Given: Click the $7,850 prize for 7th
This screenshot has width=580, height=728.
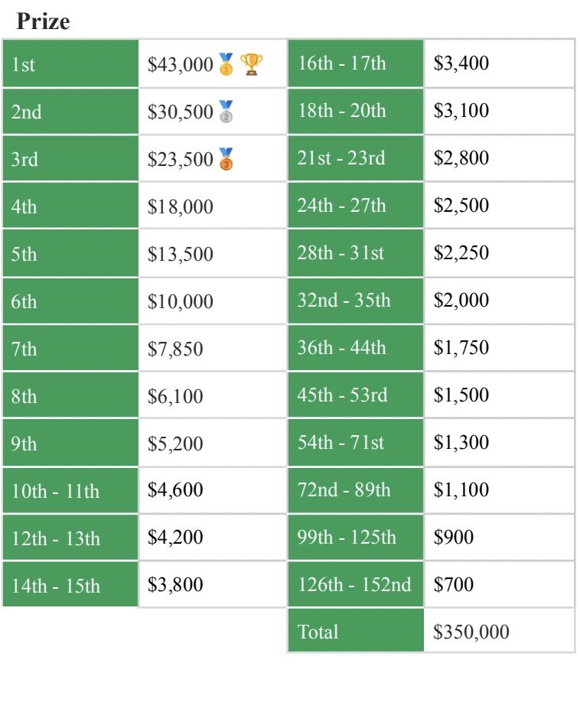Looking at the screenshot, I should pos(175,349).
